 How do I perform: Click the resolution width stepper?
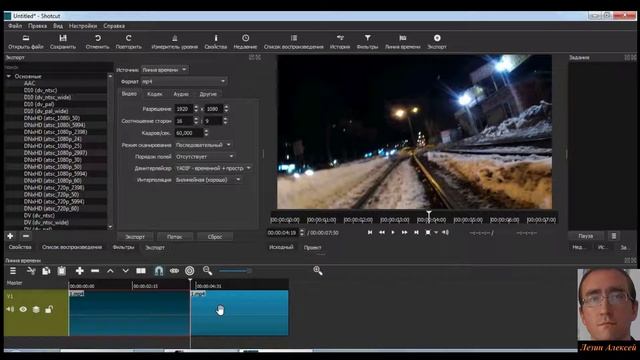196,109
